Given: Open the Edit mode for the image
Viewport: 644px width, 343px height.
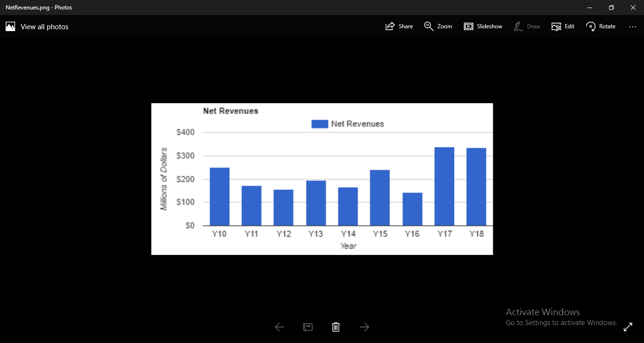Looking at the screenshot, I should (x=562, y=26).
